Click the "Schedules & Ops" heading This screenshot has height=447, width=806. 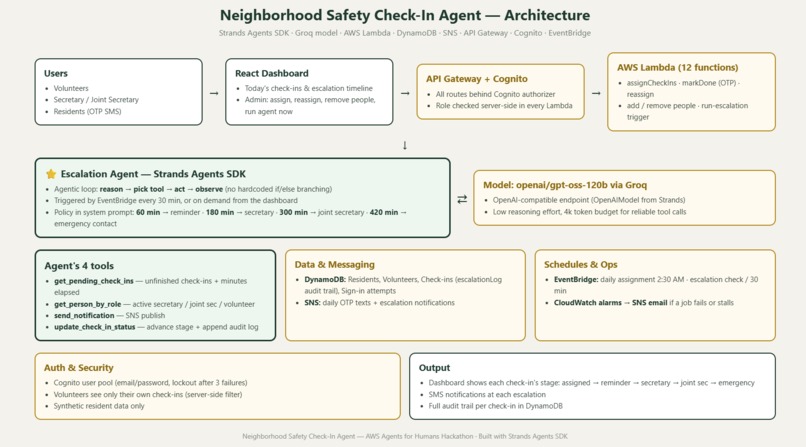click(581, 265)
